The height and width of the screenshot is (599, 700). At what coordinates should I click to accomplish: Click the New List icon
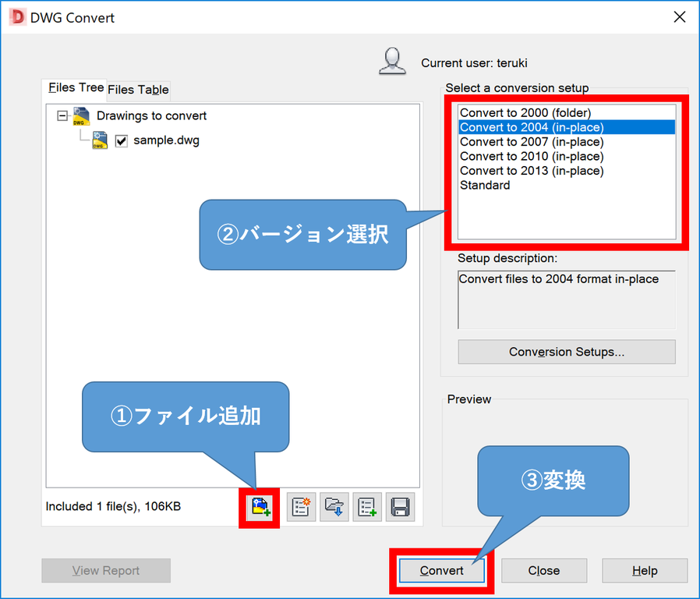(302, 508)
